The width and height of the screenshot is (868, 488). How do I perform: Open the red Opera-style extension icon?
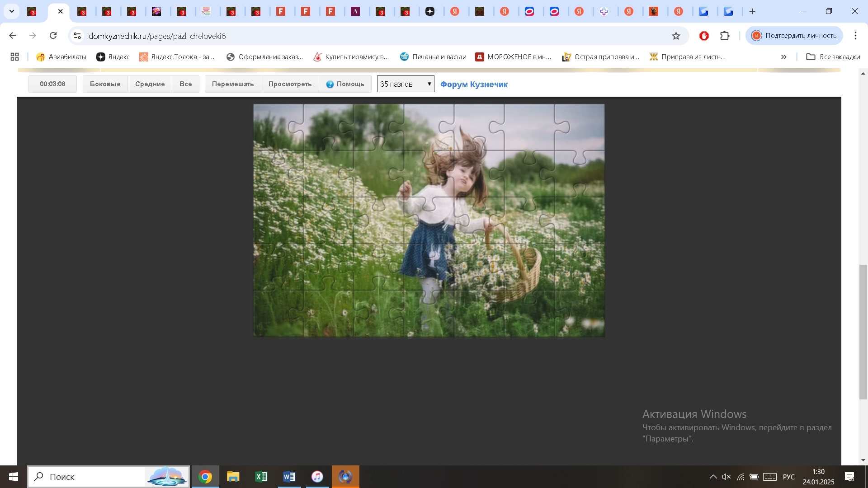704,36
